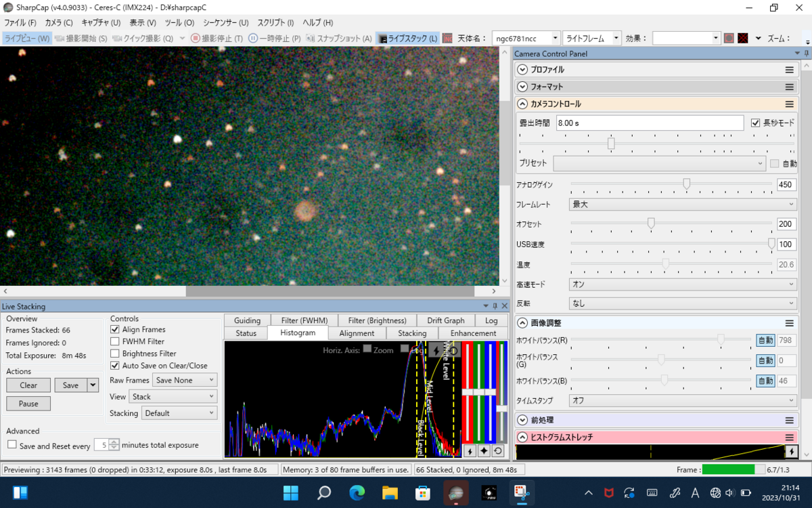This screenshot has width=812, height=508.
Task: Click the Snapshot (スナップショット) toolbar button
Action: tap(339, 39)
